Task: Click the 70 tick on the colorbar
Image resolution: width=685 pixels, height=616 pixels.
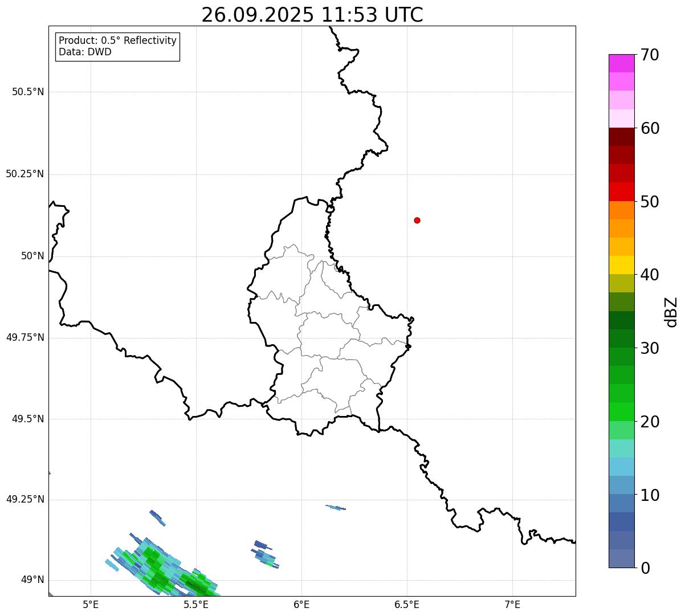Action: click(x=650, y=55)
